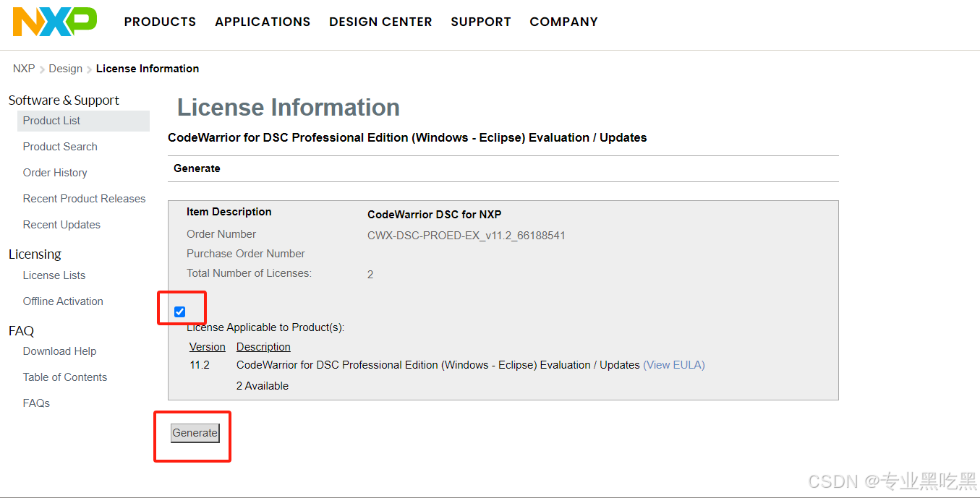This screenshot has width=980, height=498.
Task: Click the NXP logo
Action: click(x=55, y=22)
